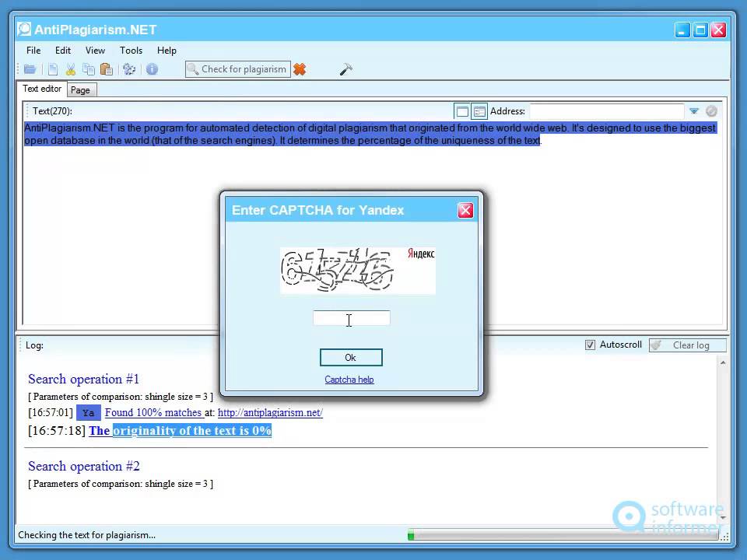Click the [16:57:18] timestamp in the log
Image resolution: width=747 pixels, height=560 pixels.
(57, 430)
